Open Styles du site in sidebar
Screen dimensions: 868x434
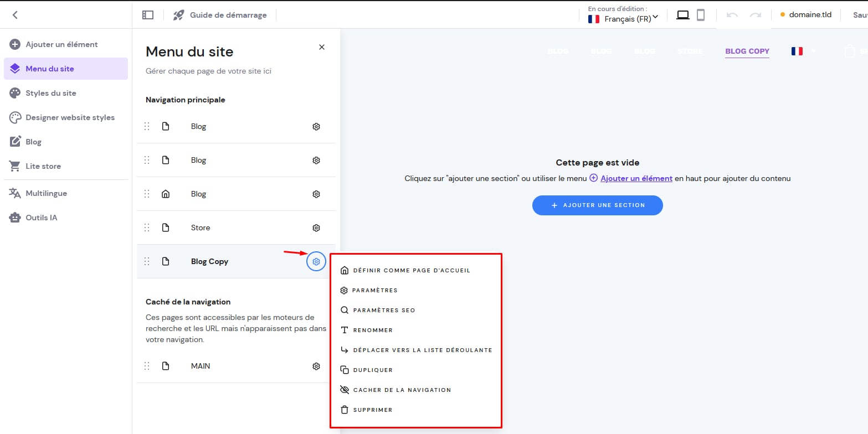point(51,93)
